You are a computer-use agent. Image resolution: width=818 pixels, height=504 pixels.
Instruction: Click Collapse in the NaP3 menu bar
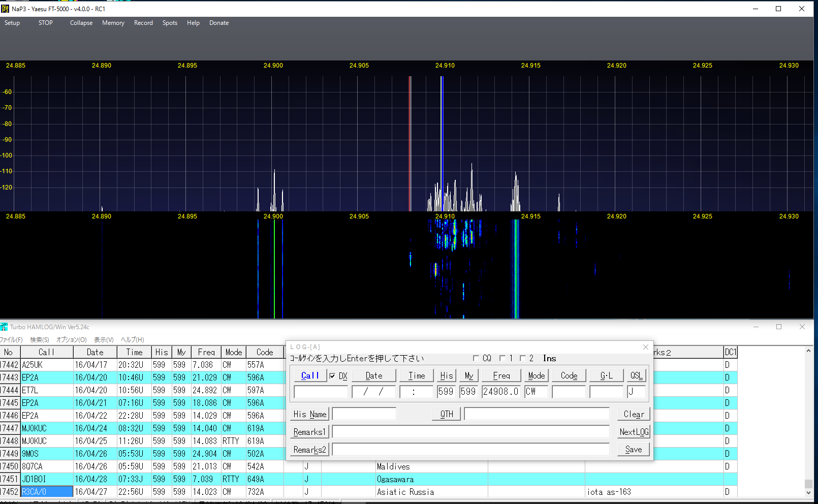(x=81, y=23)
